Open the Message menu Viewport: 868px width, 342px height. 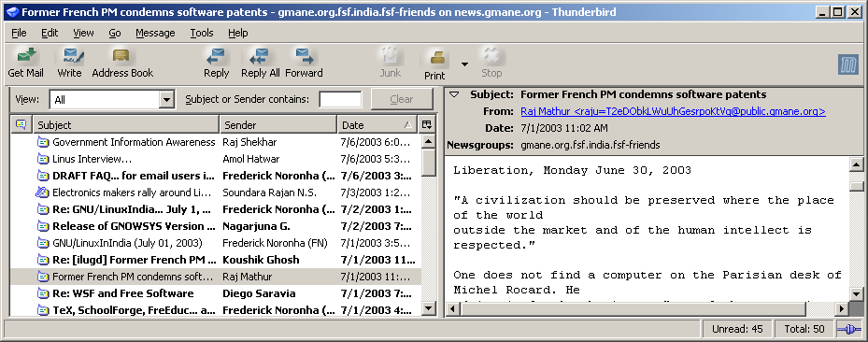155,33
